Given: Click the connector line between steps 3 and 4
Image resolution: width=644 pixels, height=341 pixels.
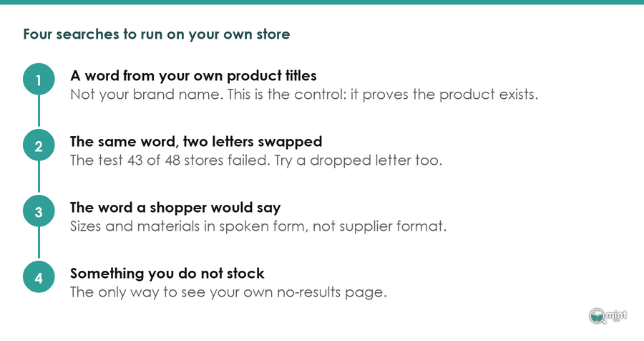Looking at the screenshot, I should point(39,243).
